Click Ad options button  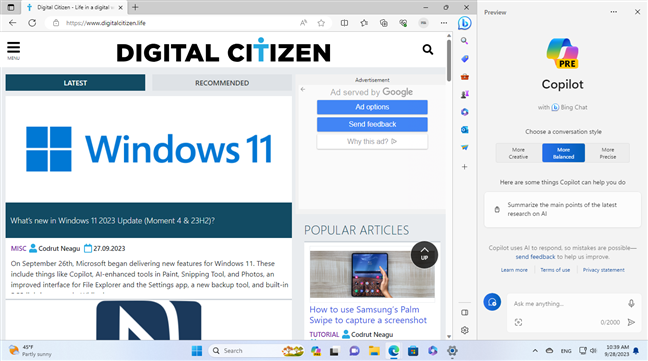pyautogui.click(x=372, y=107)
